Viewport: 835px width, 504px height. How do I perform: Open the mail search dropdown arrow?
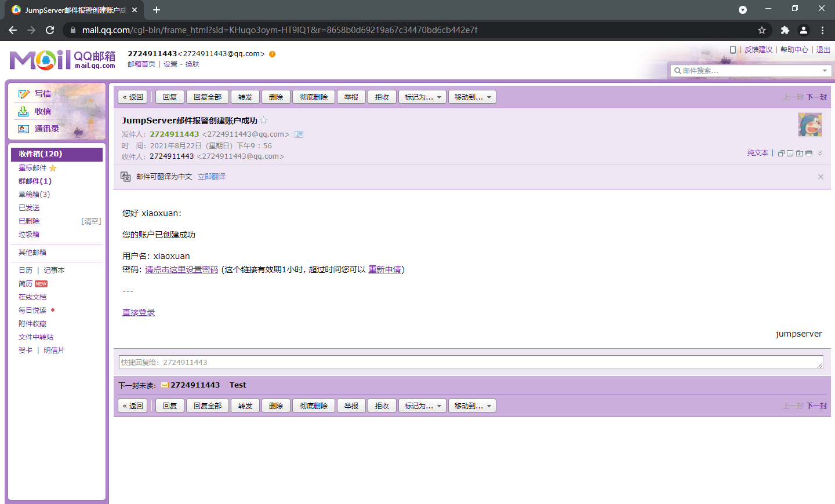[x=825, y=71]
